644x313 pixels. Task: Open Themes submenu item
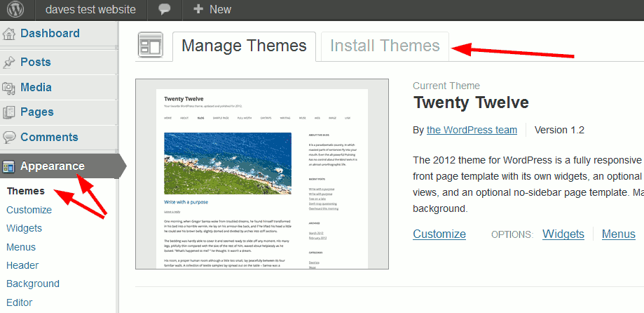point(25,192)
